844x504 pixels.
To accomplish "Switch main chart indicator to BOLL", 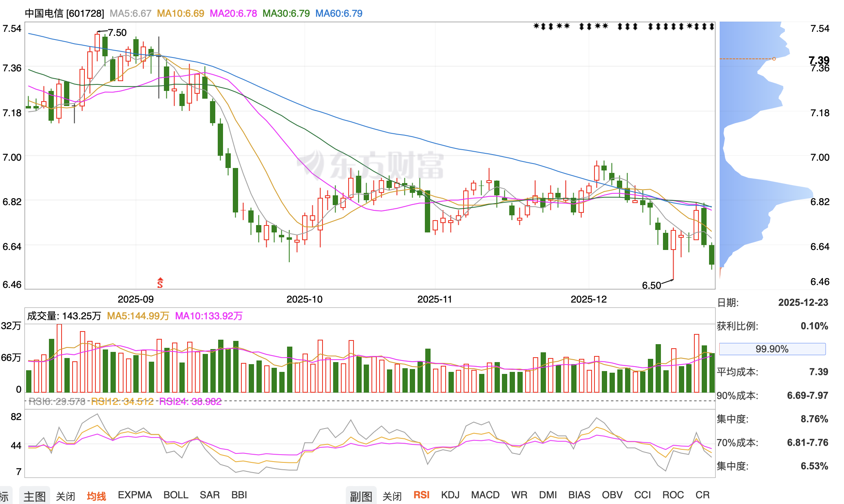I will click(176, 495).
